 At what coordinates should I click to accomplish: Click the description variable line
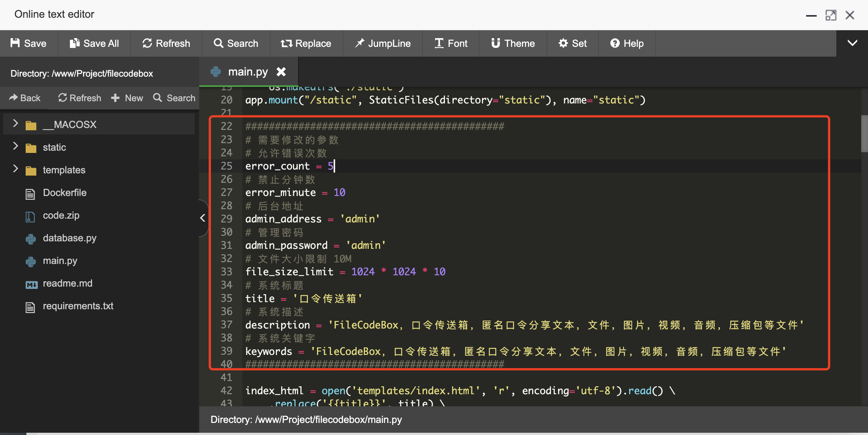(525, 325)
